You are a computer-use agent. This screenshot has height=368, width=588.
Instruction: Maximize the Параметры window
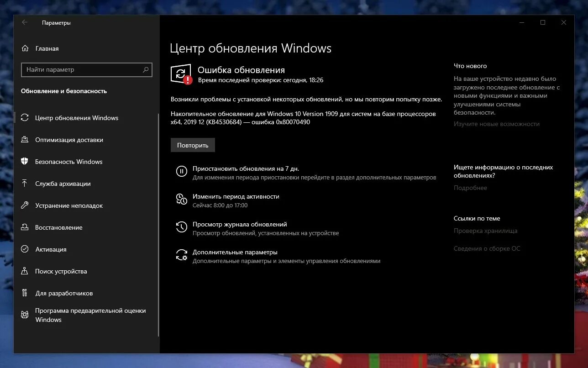tap(543, 22)
